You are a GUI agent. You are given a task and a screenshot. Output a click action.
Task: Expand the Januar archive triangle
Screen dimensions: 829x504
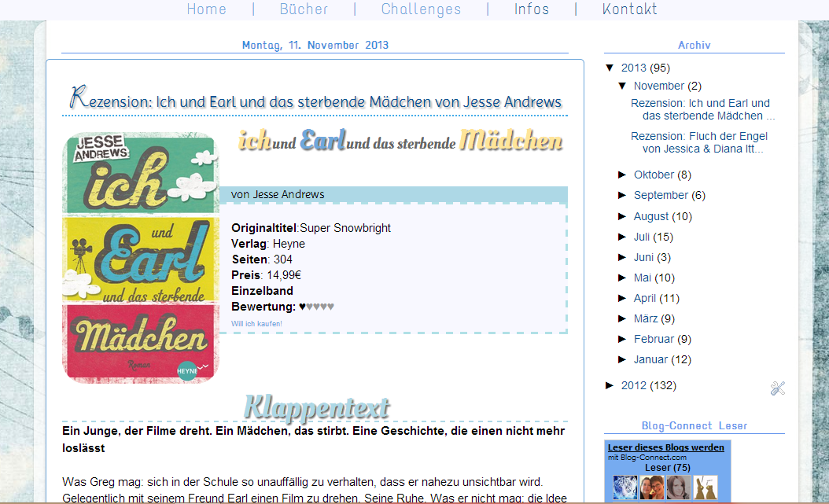pyautogui.click(x=622, y=359)
